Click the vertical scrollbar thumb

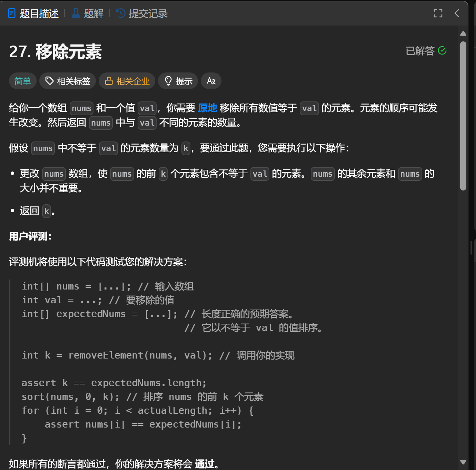point(463,116)
